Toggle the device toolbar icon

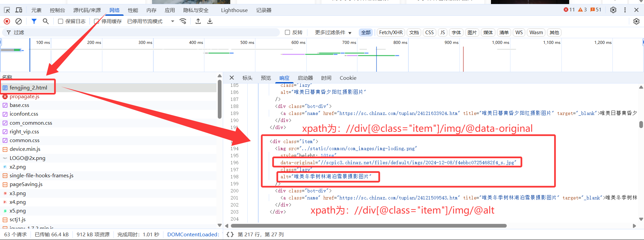pos(19,10)
